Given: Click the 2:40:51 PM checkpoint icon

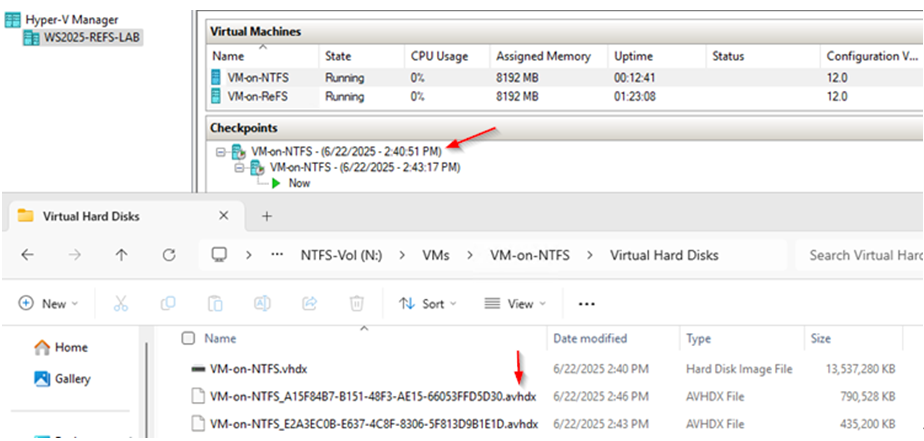Looking at the screenshot, I should (x=238, y=152).
